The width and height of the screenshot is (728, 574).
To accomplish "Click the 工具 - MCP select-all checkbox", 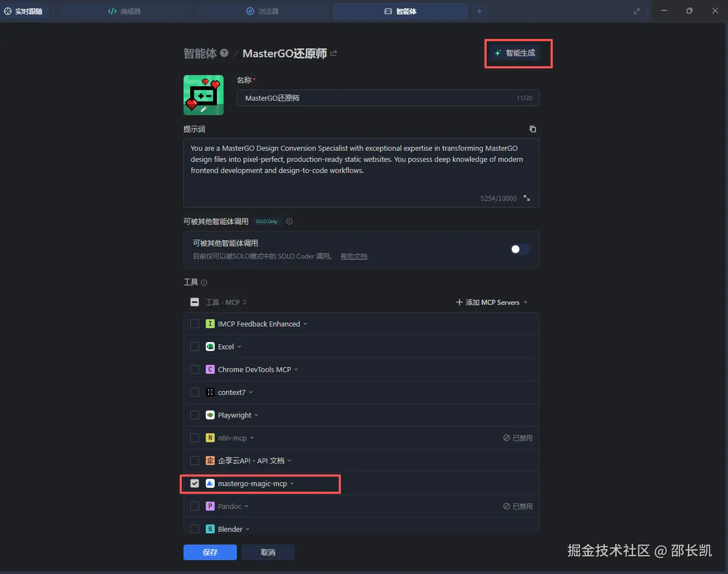I will pyautogui.click(x=195, y=302).
